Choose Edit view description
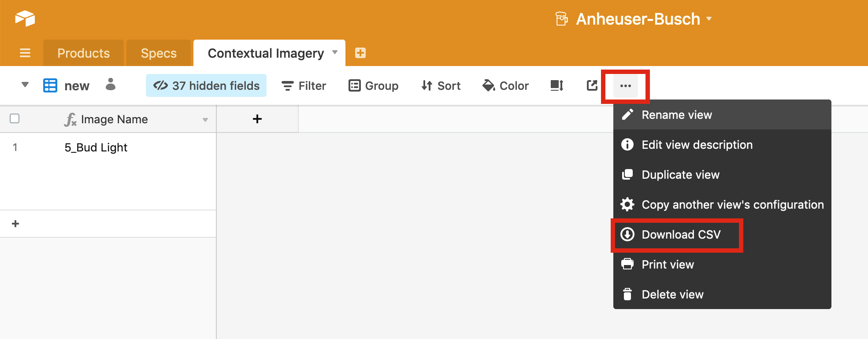This screenshot has height=339, width=868. coord(722,145)
